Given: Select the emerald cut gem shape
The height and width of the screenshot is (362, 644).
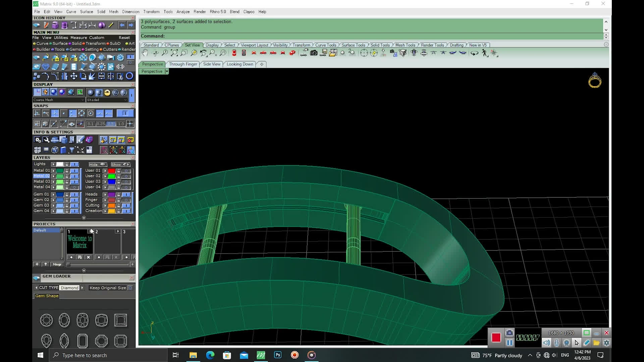Looking at the screenshot, I should (83, 341).
